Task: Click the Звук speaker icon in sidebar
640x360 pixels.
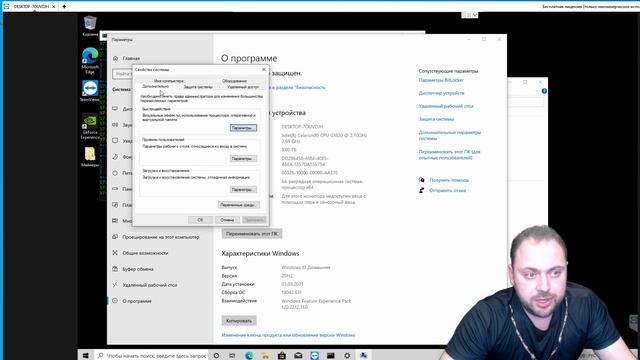Action: pos(116,125)
